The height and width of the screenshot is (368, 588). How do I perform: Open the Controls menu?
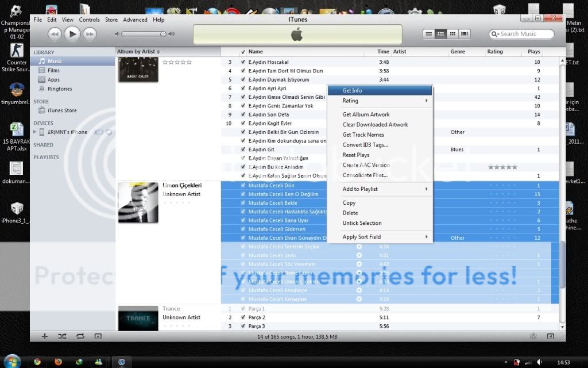89,20
